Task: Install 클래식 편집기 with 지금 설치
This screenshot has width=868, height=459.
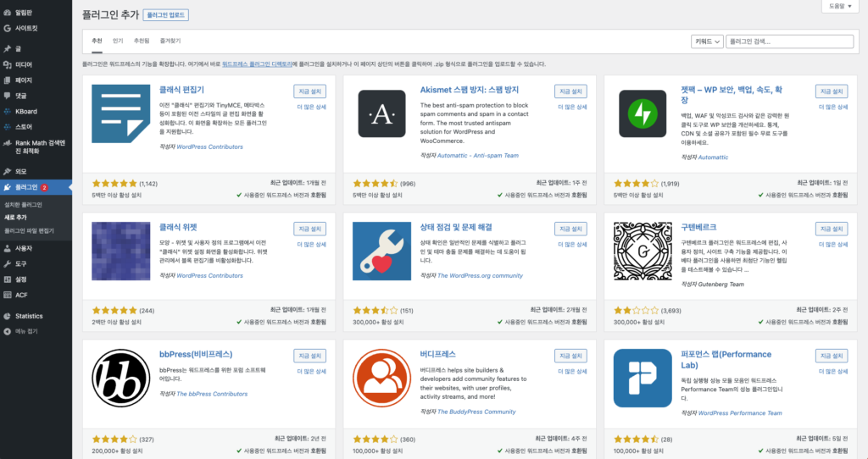Action: 310,91
